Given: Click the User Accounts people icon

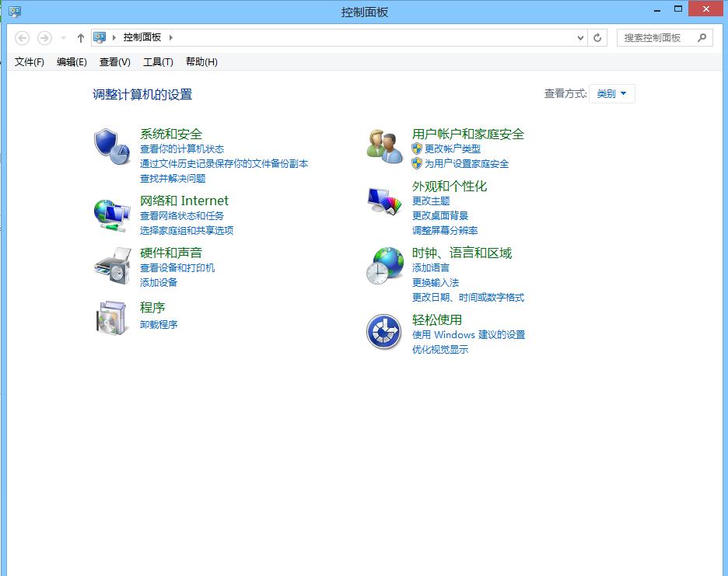Looking at the screenshot, I should (x=384, y=146).
